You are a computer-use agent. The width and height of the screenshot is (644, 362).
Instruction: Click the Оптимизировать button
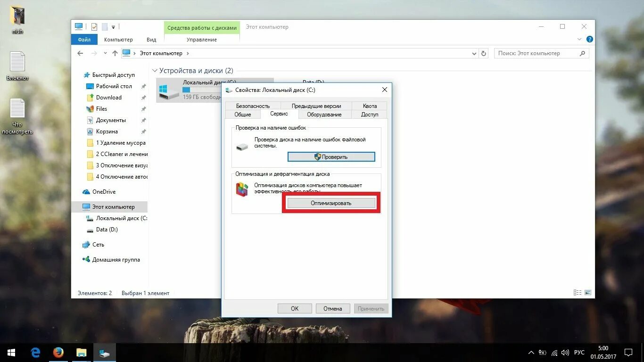pyautogui.click(x=331, y=203)
